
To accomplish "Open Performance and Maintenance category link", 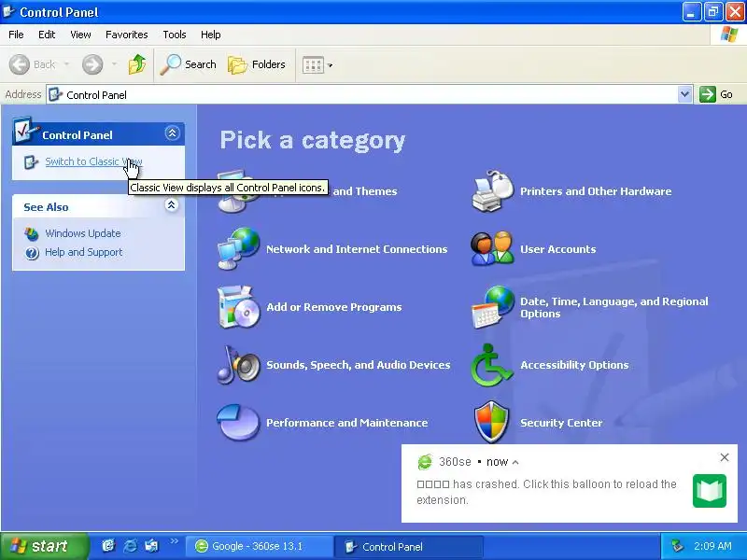I will pyautogui.click(x=346, y=423).
